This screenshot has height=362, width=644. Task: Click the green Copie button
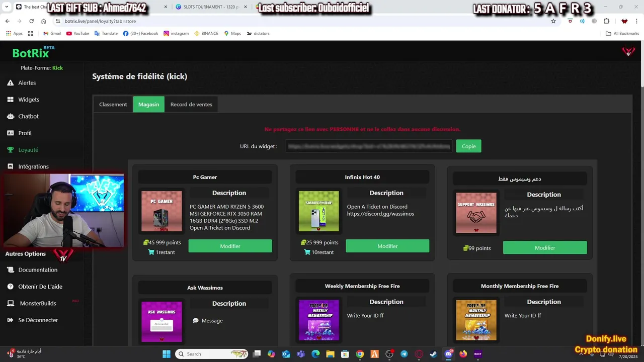pos(468,146)
